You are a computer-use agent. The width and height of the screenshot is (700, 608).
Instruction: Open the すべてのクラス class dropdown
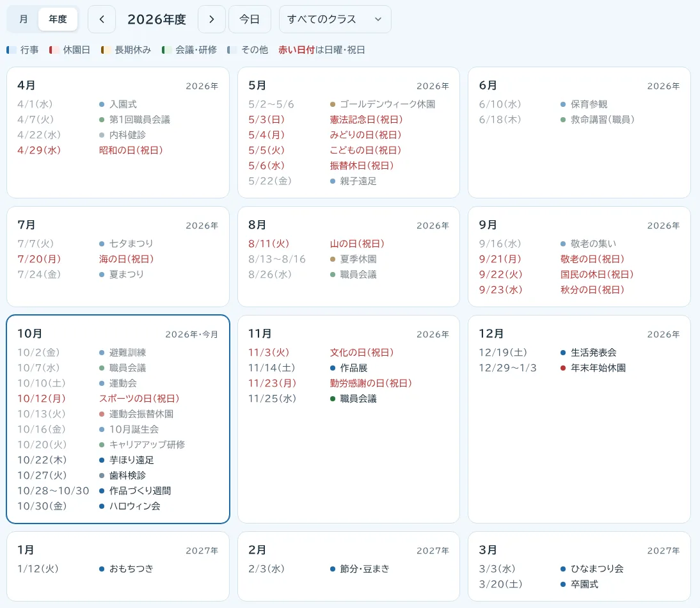335,19
